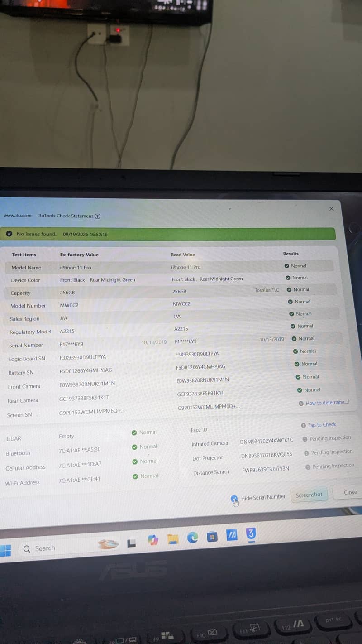Select the Test Items column header

coord(24,255)
